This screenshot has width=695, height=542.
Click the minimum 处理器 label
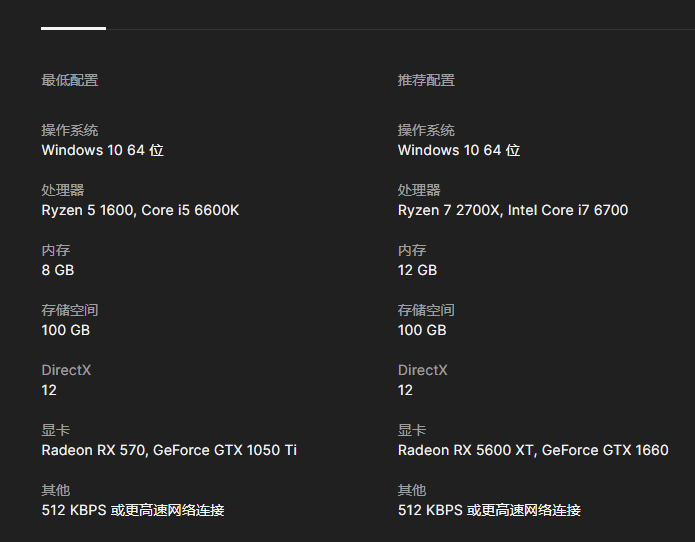62,190
